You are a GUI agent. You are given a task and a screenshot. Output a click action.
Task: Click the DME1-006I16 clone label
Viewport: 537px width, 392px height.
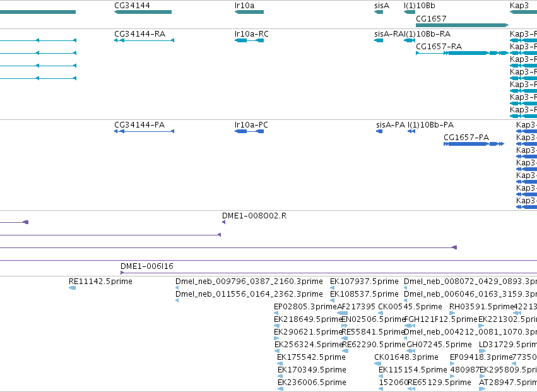(x=147, y=266)
